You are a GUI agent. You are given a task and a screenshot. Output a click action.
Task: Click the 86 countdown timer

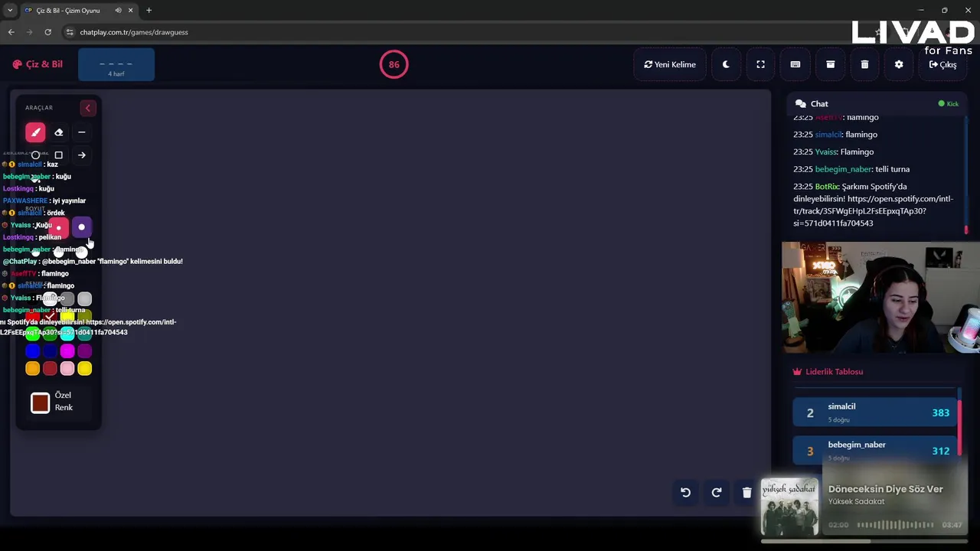pos(394,64)
